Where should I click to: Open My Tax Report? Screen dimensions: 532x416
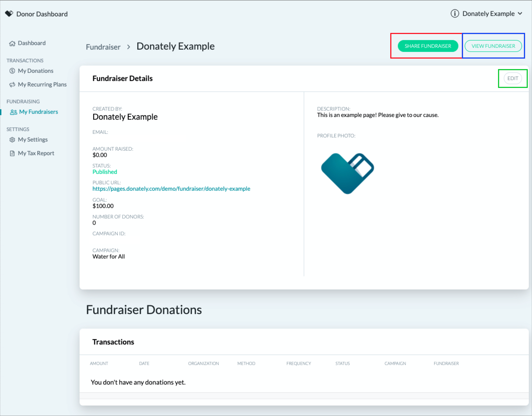point(36,153)
